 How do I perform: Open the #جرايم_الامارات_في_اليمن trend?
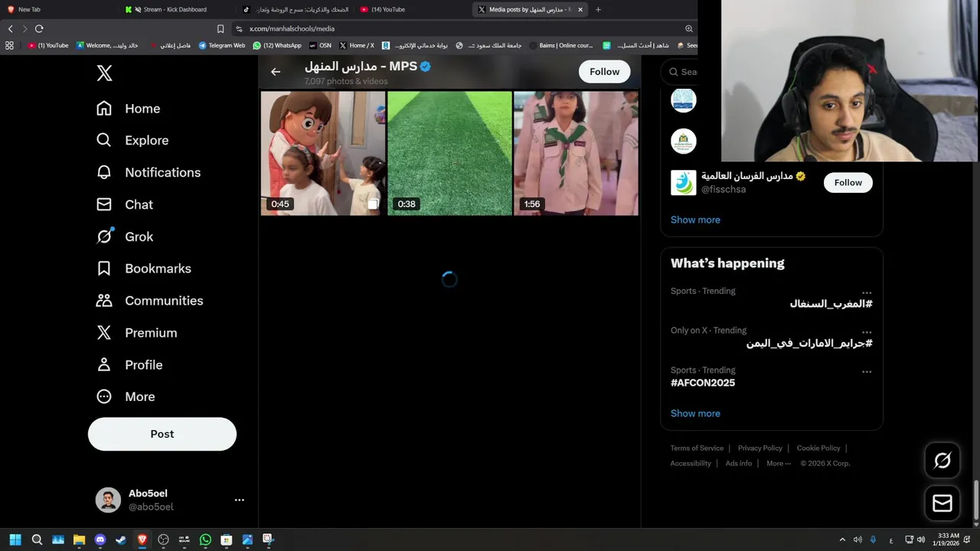point(809,344)
